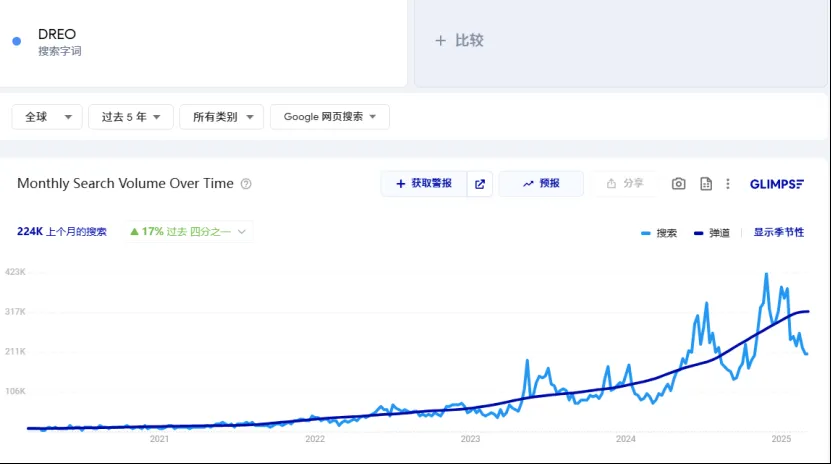Click the 2024 axis label
The width and height of the screenshot is (831, 464).
(x=625, y=439)
